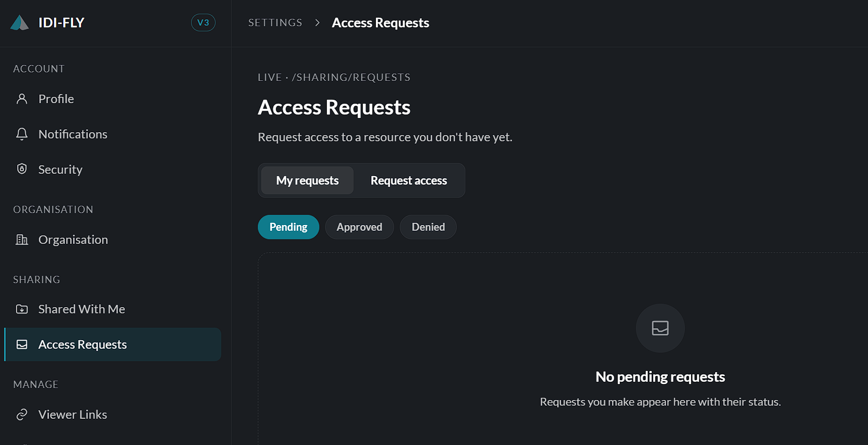Click the breadcrumb chevron separator
Viewport: 868px width, 445px height.
point(317,23)
